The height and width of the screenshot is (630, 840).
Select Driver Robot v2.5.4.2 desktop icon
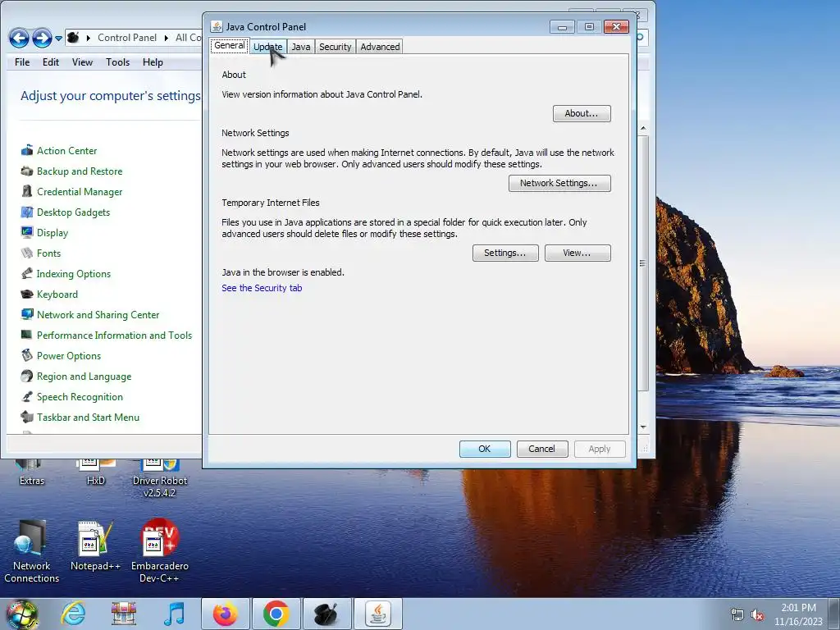pyautogui.click(x=160, y=479)
